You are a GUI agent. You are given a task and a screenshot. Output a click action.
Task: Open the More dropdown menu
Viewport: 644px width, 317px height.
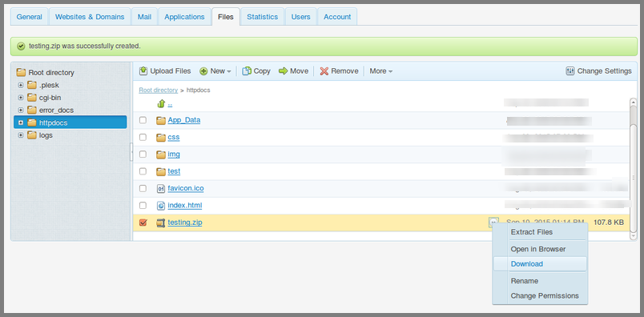[380, 71]
